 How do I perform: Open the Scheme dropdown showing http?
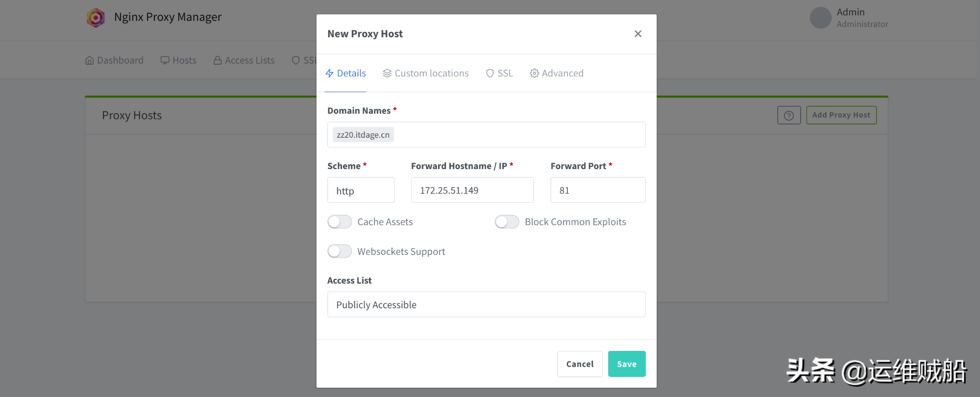point(361,190)
